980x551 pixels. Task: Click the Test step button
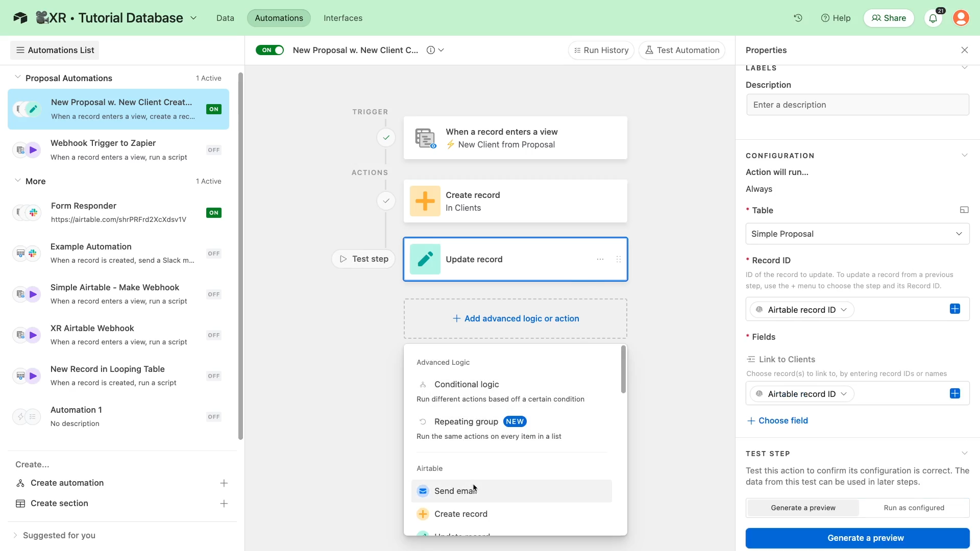[363, 259]
